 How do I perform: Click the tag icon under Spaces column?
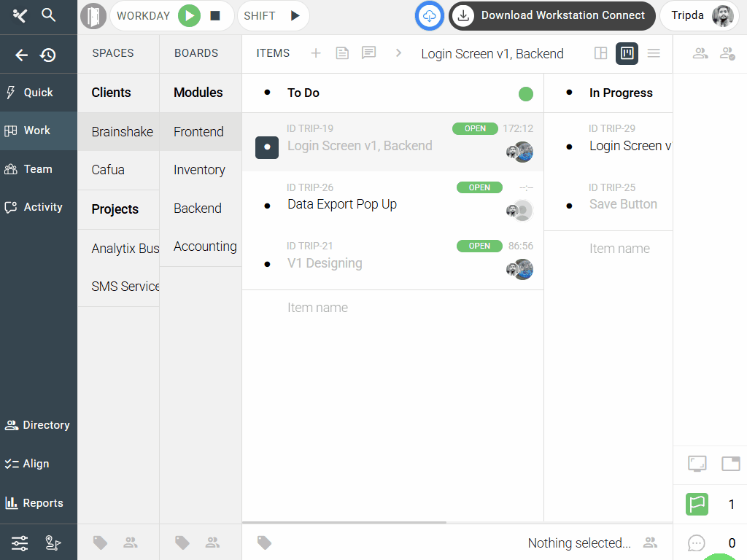tap(101, 542)
